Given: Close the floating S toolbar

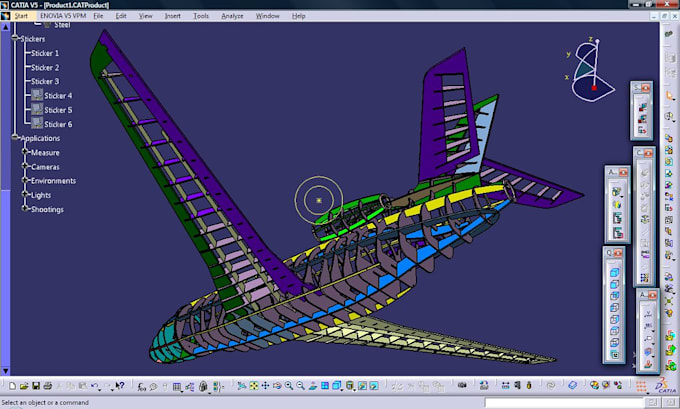Looking at the screenshot, I should 646,88.
